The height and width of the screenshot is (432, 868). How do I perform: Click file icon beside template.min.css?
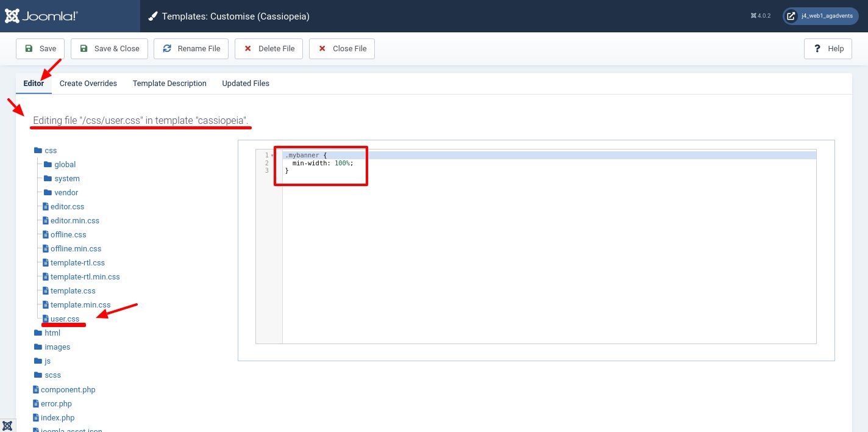coord(45,305)
